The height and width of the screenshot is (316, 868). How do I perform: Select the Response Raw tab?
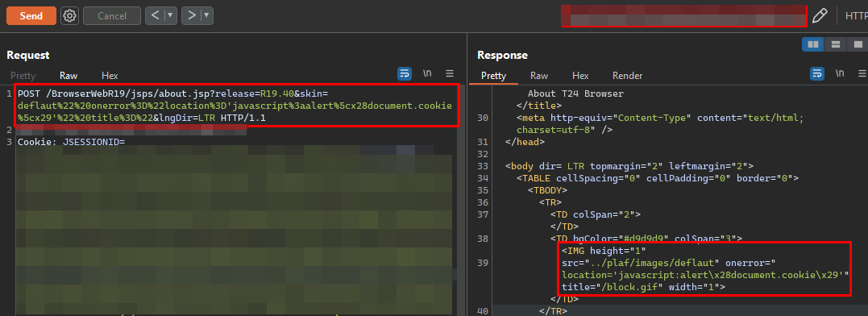coord(539,76)
